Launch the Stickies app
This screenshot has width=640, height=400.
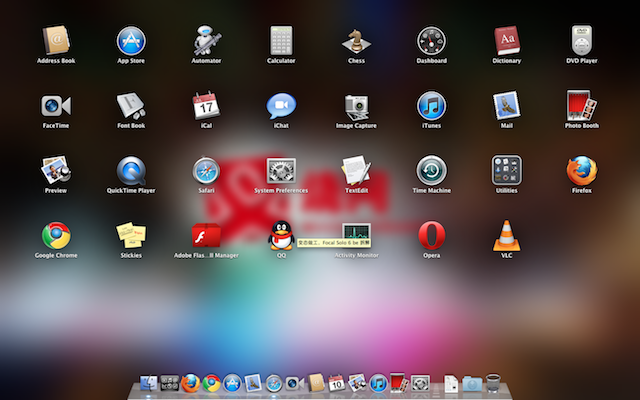131,235
